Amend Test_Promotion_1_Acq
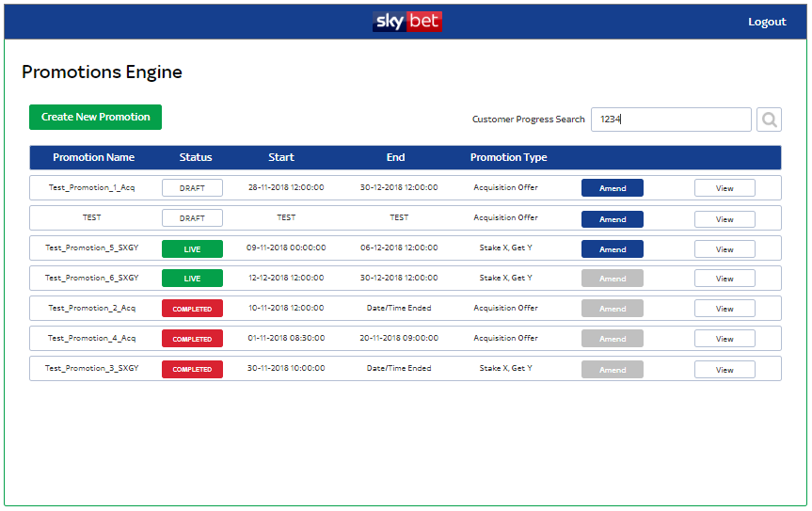This screenshot has width=812, height=511. (x=613, y=188)
